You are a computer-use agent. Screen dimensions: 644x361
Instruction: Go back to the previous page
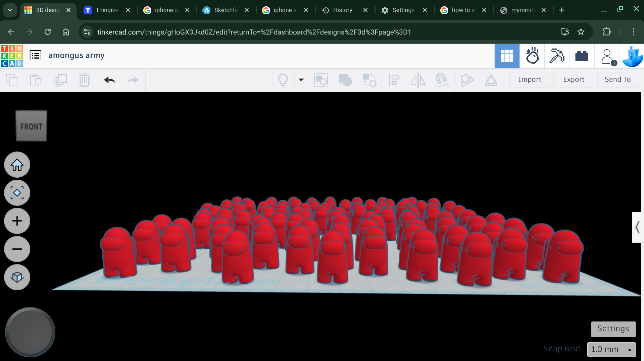(x=11, y=32)
